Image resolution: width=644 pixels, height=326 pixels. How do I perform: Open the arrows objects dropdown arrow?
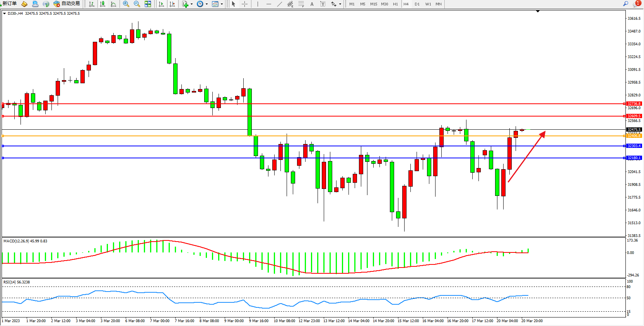[340, 4]
